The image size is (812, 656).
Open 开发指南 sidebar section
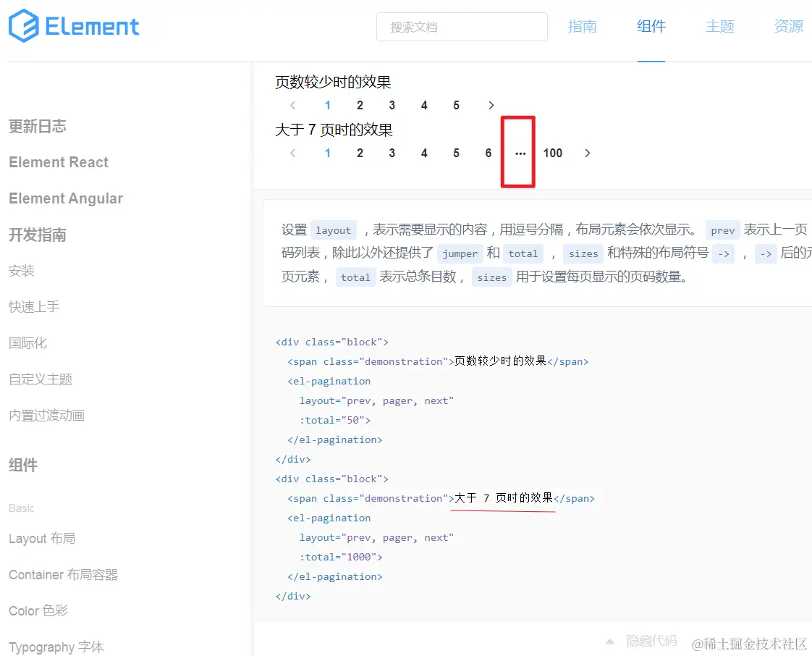pos(38,235)
